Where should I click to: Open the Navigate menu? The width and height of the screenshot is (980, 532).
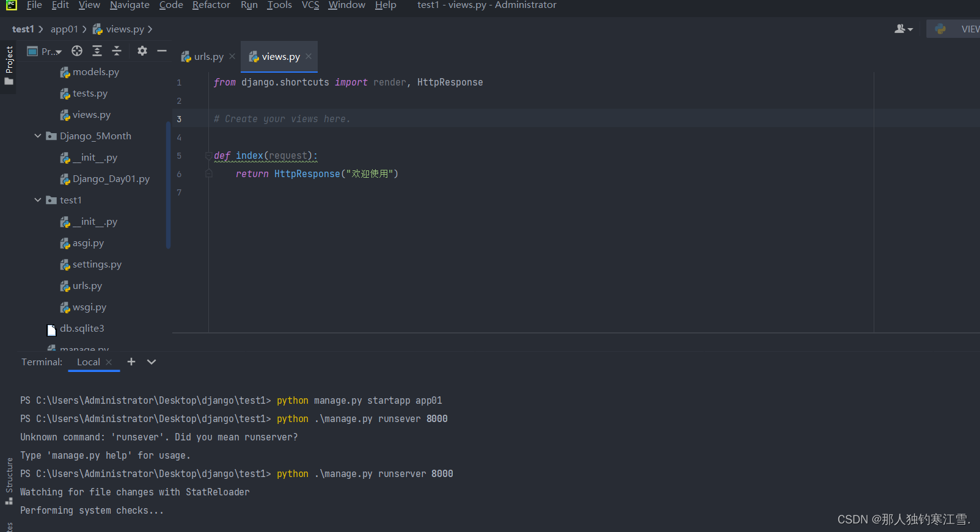pos(130,5)
